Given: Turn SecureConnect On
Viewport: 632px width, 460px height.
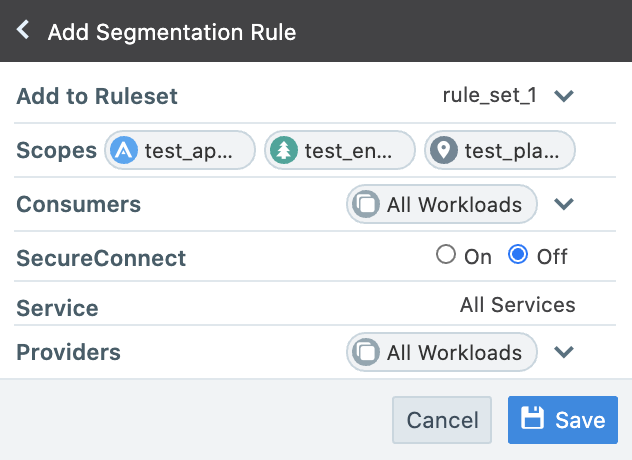Looking at the screenshot, I should 446,255.
